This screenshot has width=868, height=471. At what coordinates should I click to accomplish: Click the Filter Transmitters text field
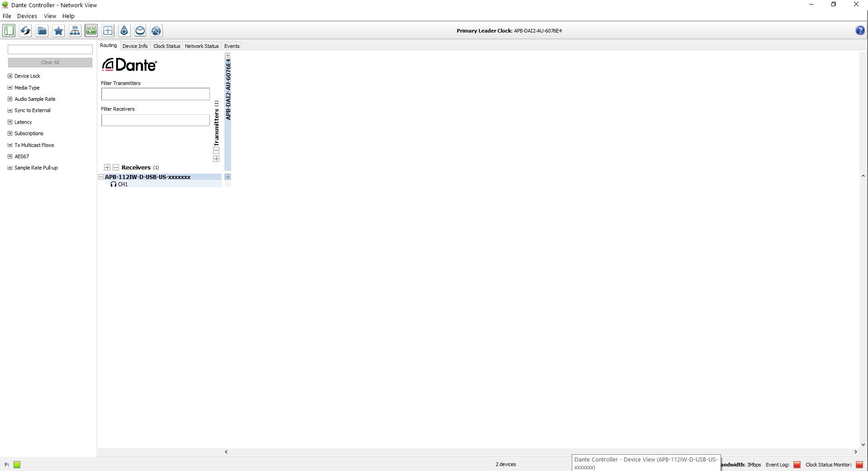click(155, 94)
